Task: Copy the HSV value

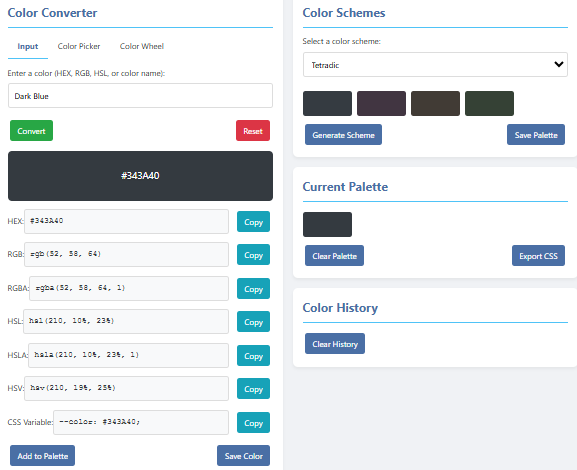Action: click(x=253, y=389)
